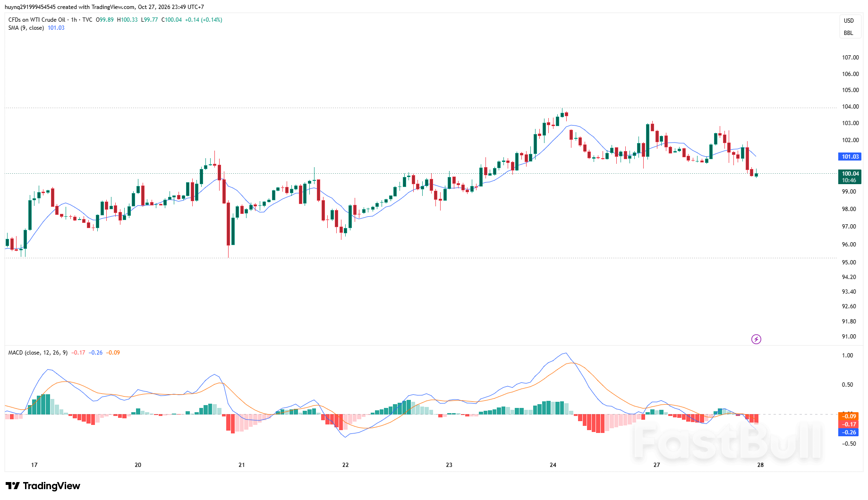Click the 107.00 price axis label

pyautogui.click(x=851, y=58)
